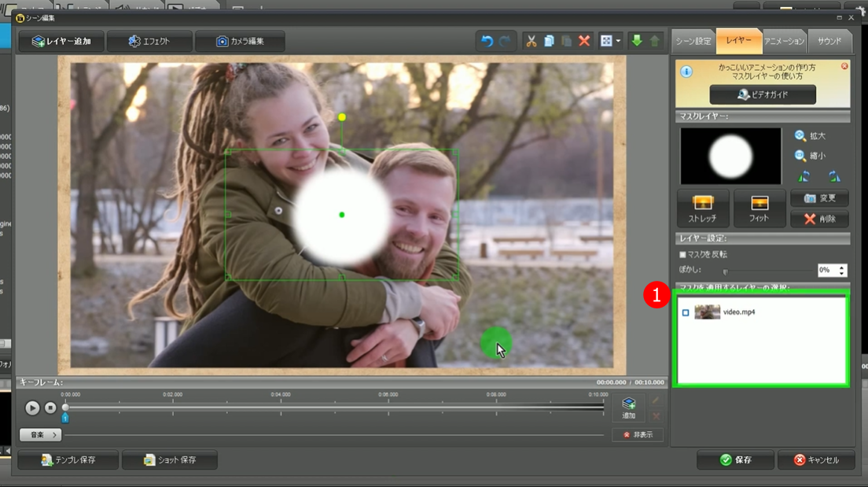The height and width of the screenshot is (487, 868).
Task: Delete layer with red X toolbar icon
Action: [x=584, y=41]
